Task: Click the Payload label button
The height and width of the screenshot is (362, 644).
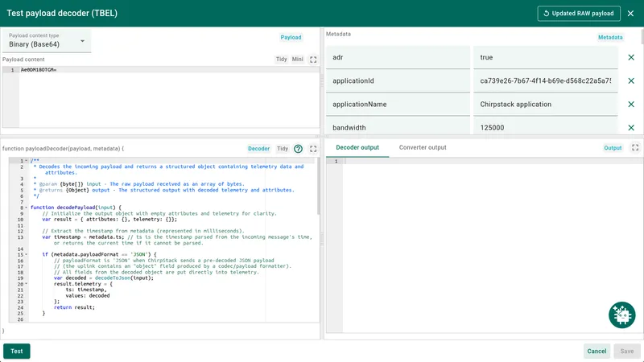Action: (x=291, y=37)
